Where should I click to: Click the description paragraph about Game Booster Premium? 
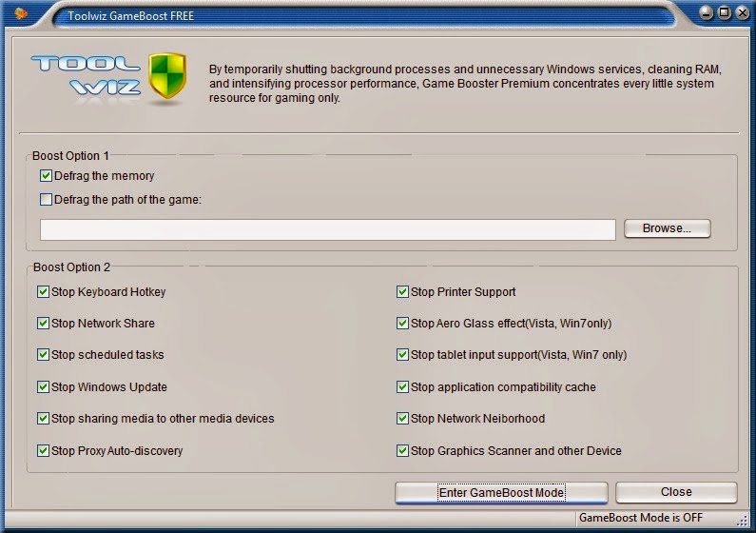point(465,84)
